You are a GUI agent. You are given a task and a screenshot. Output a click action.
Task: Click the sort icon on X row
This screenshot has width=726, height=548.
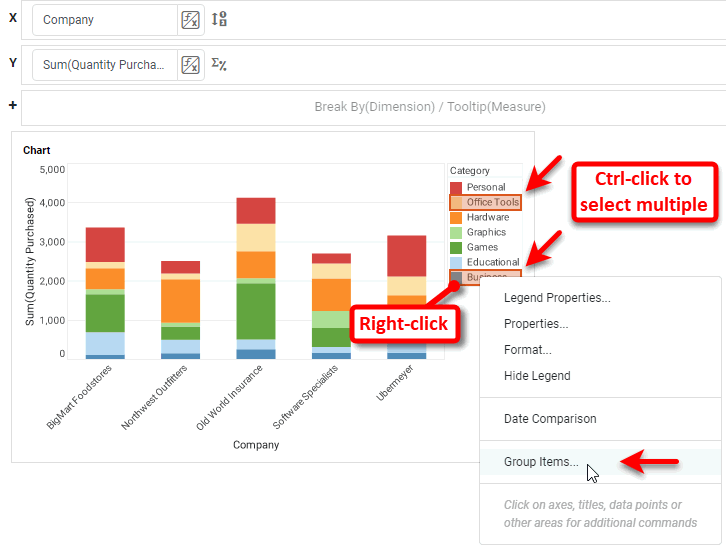click(x=221, y=19)
